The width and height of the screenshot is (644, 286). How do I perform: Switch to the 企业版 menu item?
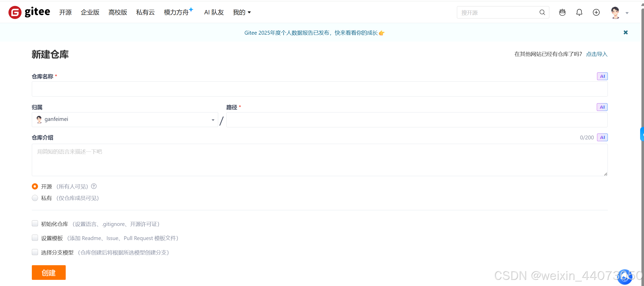[x=90, y=12]
